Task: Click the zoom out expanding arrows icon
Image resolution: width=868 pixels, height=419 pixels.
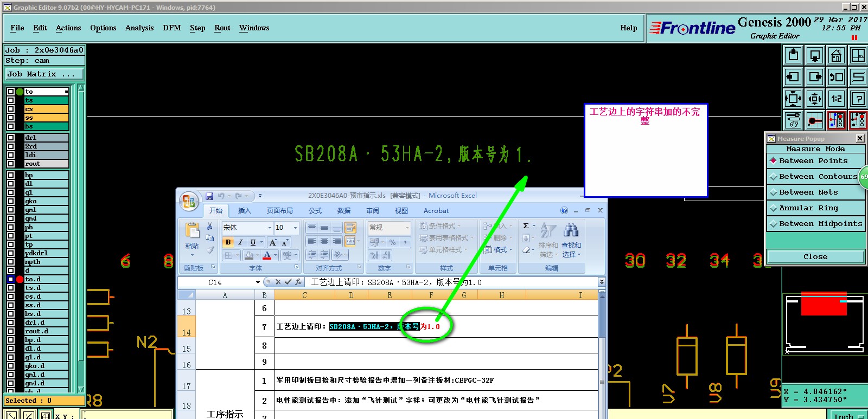Action: point(815,99)
